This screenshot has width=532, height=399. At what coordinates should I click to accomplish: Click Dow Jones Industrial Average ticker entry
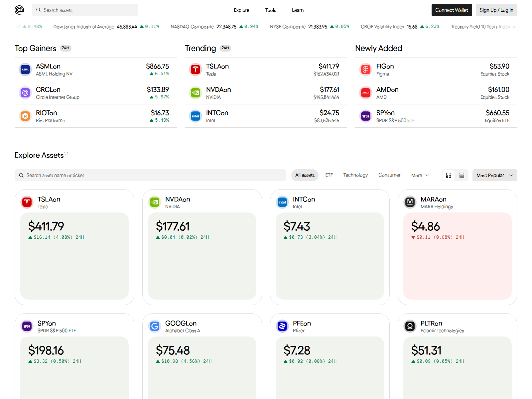[106, 27]
